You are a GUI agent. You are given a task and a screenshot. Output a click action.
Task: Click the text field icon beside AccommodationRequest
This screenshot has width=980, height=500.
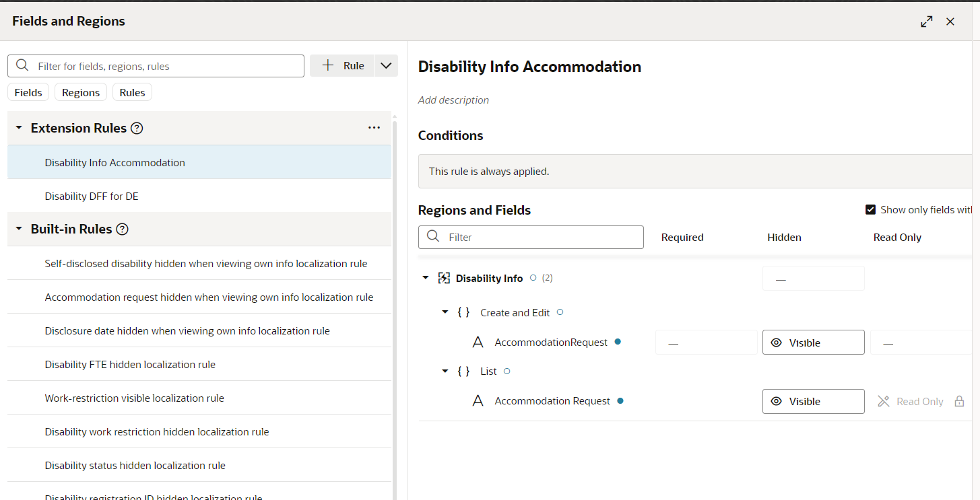(478, 342)
